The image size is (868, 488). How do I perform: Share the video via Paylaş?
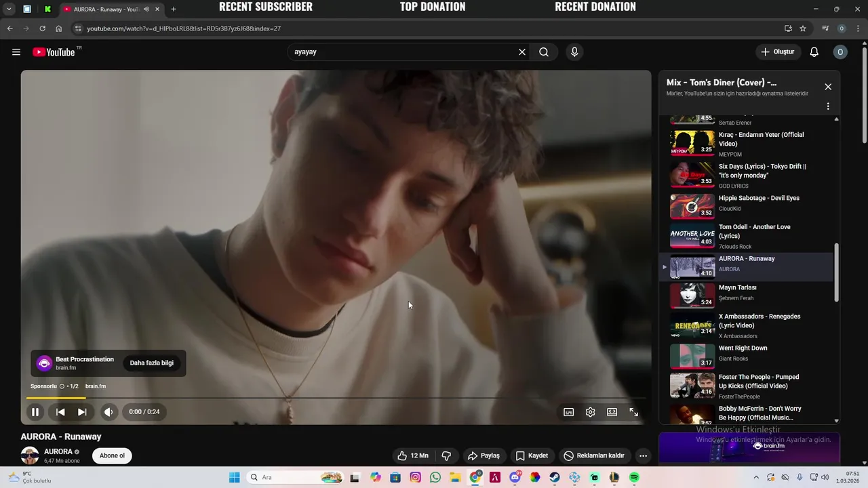click(x=484, y=455)
